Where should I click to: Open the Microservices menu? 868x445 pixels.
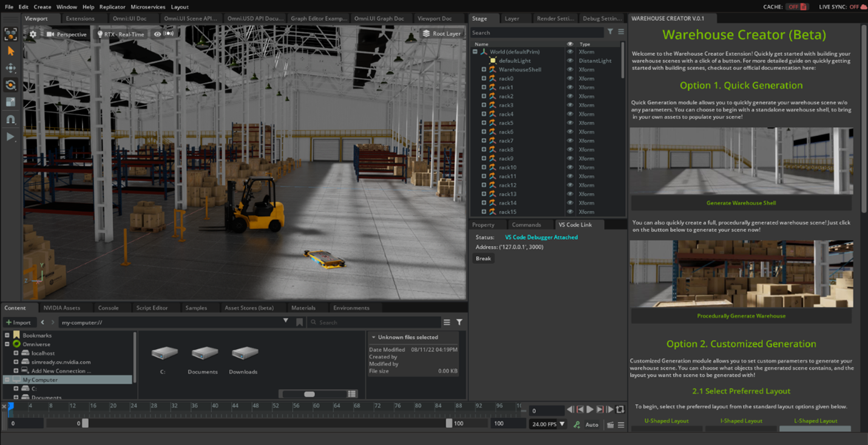[148, 7]
